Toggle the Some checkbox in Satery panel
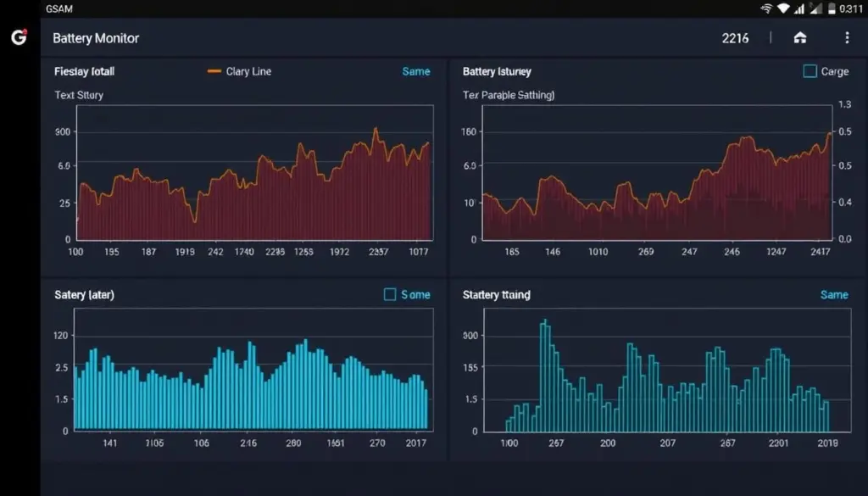Image resolution: width=868 pixels, height=496 pixels. coord(390,294)
